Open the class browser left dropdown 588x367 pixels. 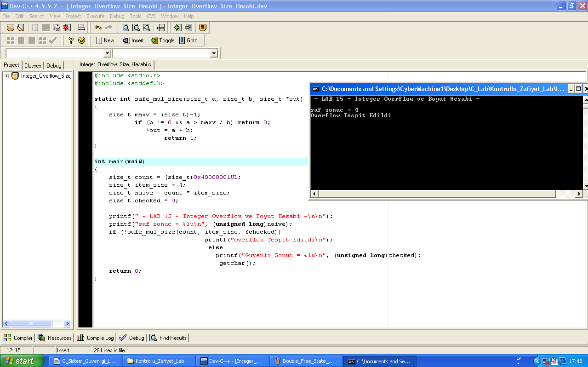107,53
